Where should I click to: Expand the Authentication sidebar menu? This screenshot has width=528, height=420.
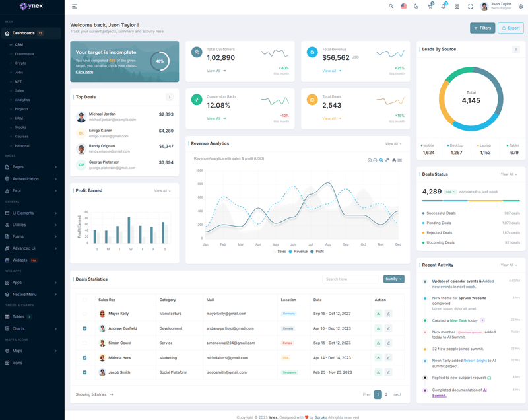coord(32,179)
